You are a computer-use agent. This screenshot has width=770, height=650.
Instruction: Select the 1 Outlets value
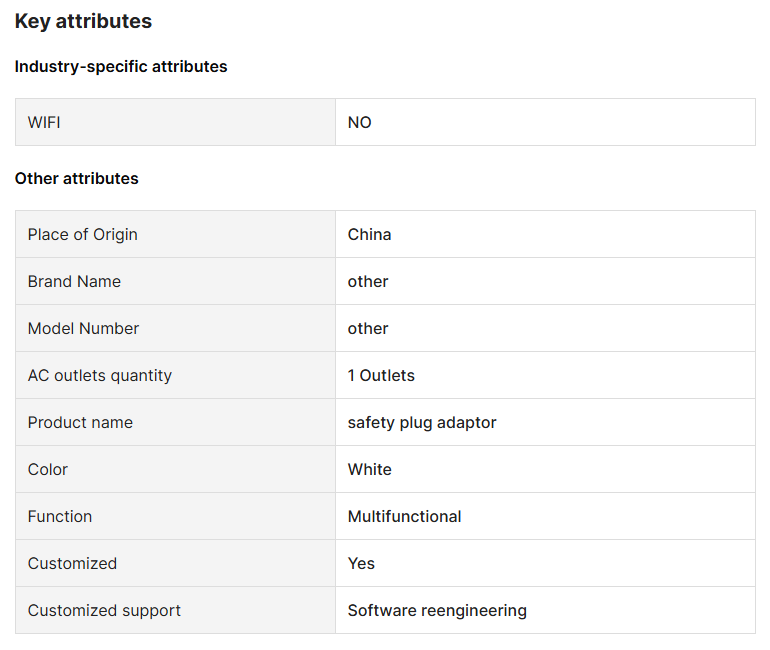pos(381,375)
